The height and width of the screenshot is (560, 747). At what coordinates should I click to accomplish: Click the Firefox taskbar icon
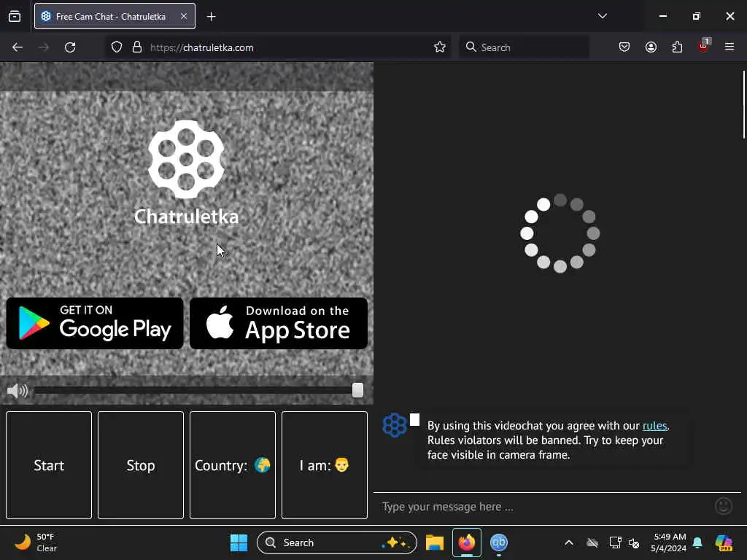466,542
